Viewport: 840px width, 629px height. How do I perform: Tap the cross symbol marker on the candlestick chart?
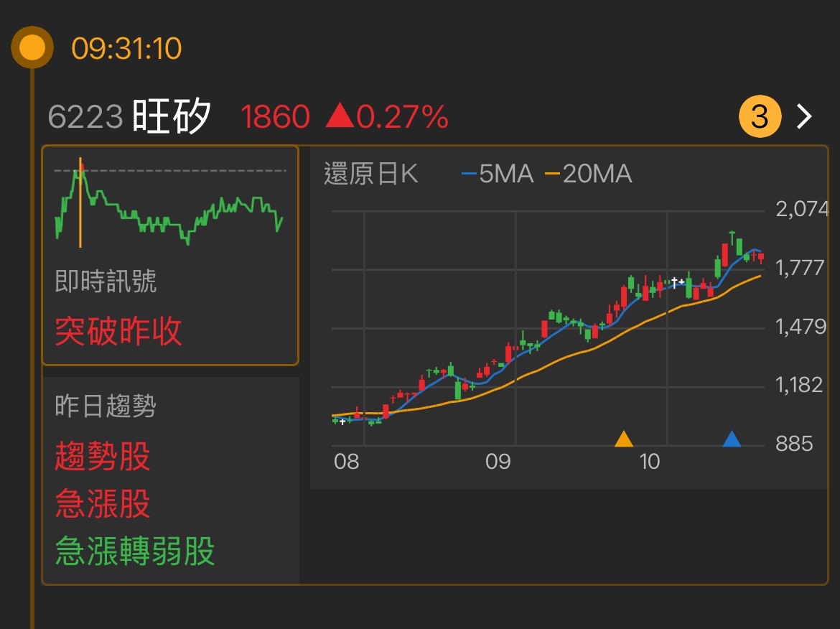(675, 282)
